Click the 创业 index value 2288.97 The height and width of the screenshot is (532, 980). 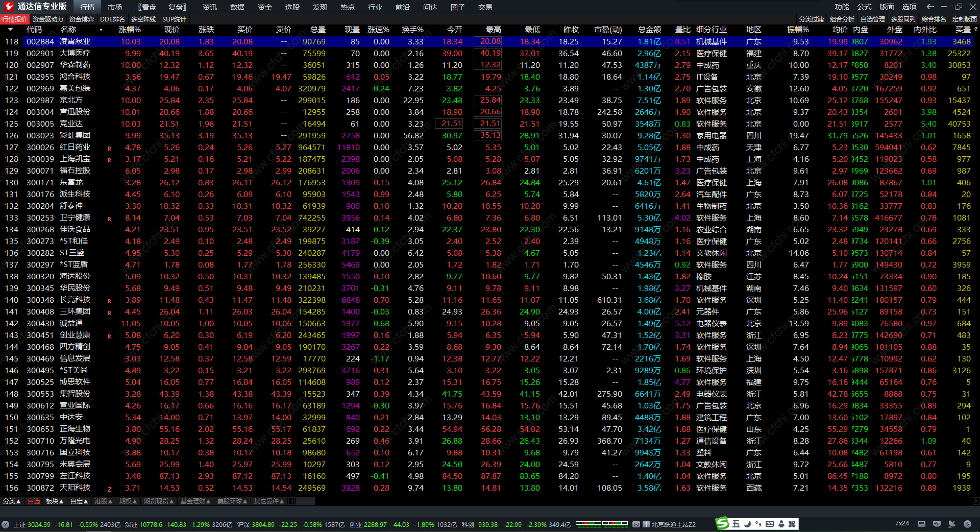(375, 524)
